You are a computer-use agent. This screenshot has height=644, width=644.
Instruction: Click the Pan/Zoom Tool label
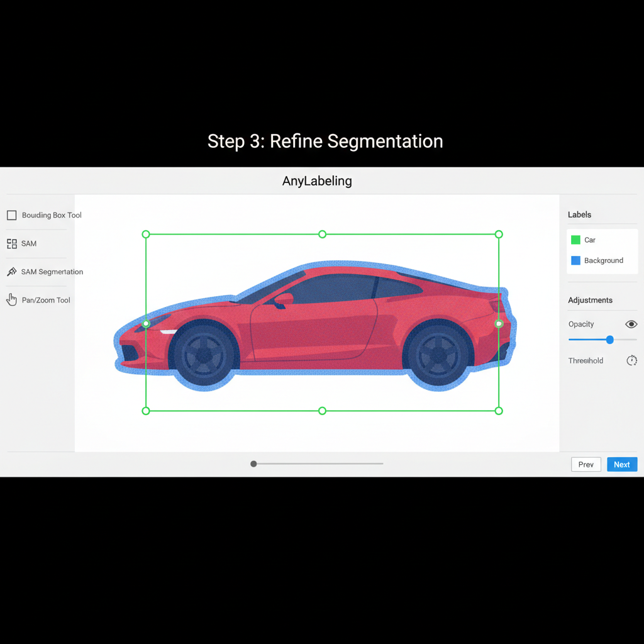click(x=46, y=300)
